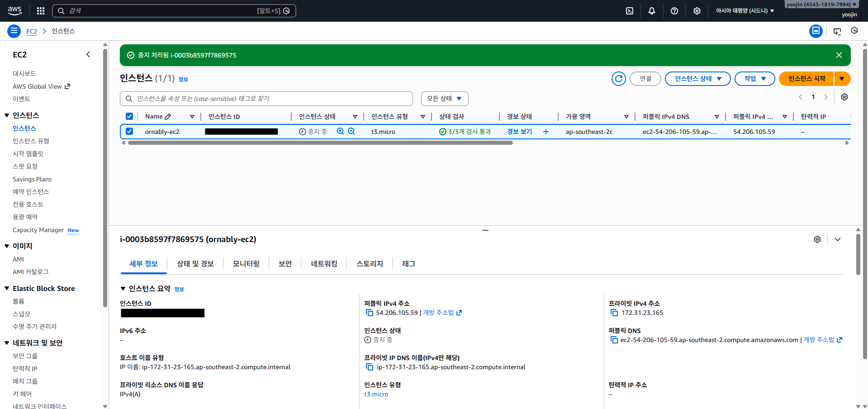Click the zoom-in filter icon on instance state
Image resolution: width=868 pixels, height=409 pixels.
click(x=341, y=131)
